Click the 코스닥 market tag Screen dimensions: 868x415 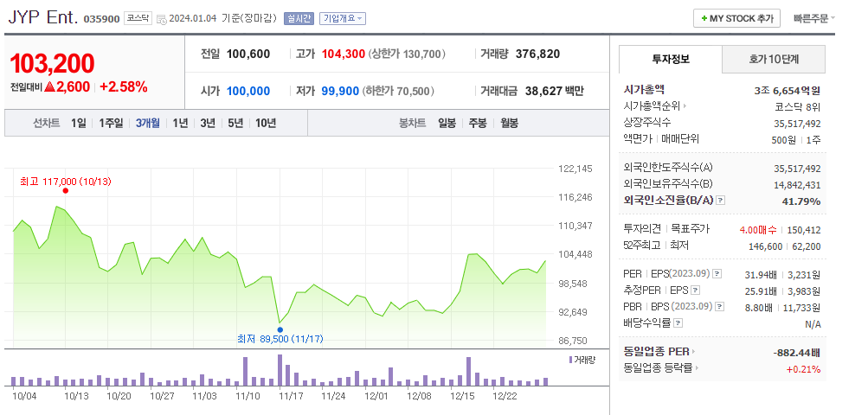[x=137, y=18]
